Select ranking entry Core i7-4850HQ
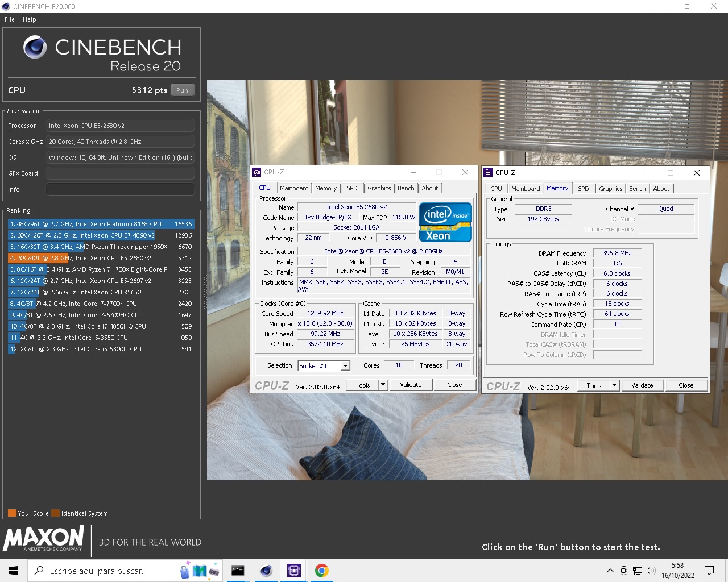 (x=101, y=326)
